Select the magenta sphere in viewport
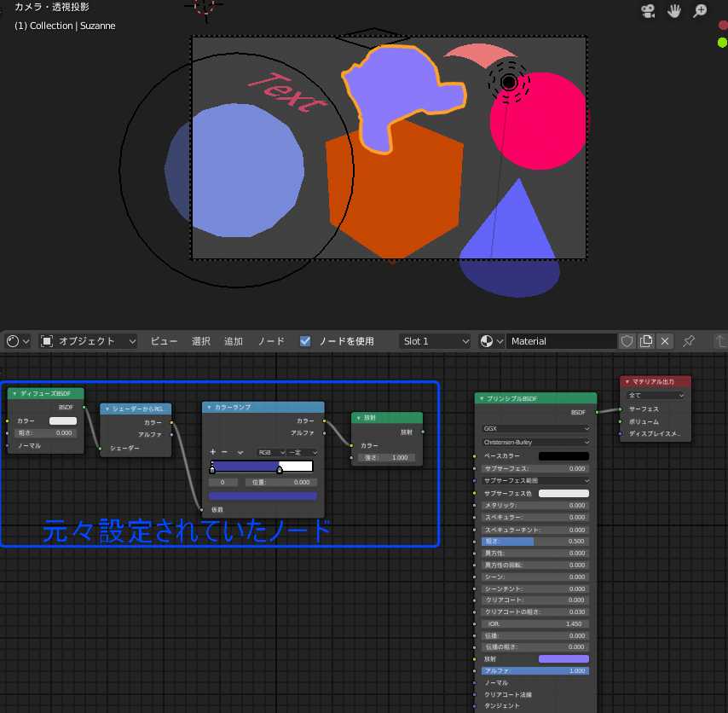Viewport: 728px width, 713px height. (543, 125)
